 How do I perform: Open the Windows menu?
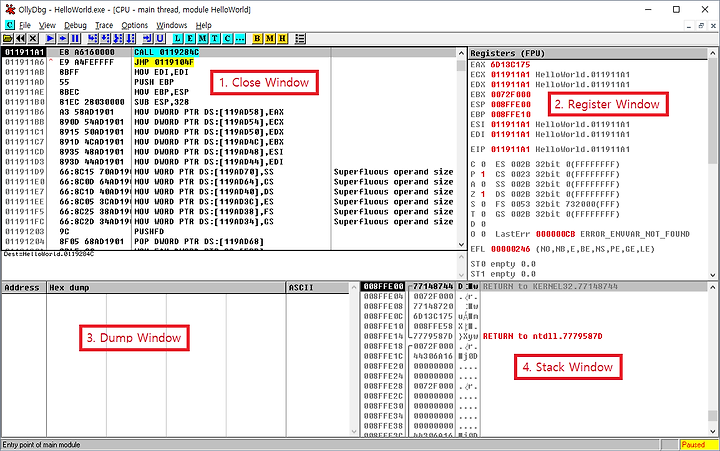(172, 25)
